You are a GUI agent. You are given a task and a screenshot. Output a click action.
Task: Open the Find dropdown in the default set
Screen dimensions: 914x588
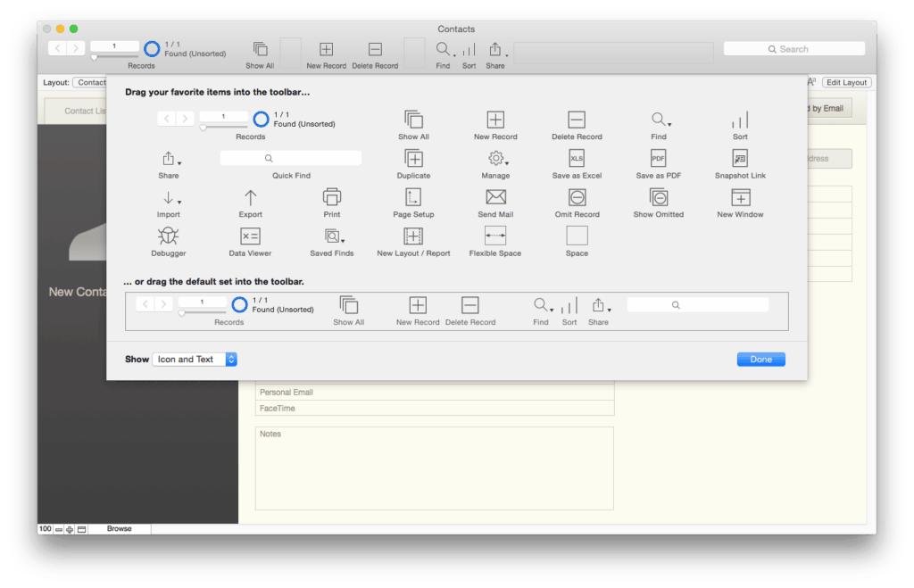pos(543,306)
